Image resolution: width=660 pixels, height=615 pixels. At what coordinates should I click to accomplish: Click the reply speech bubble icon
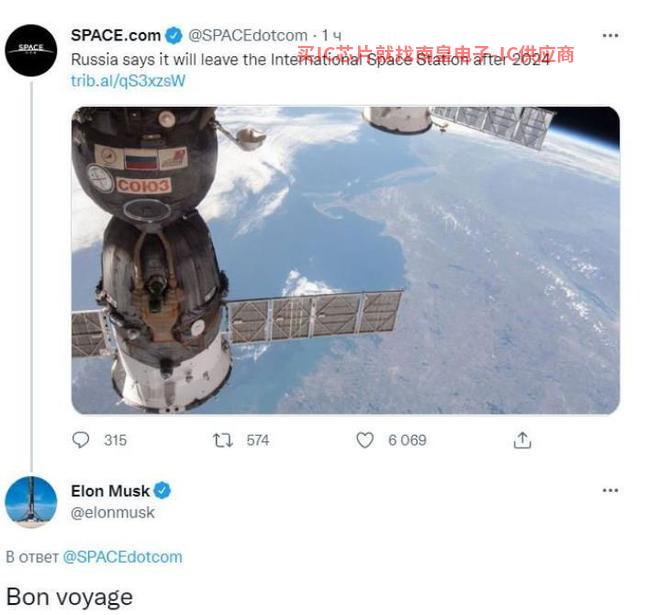tap(80, 440)
